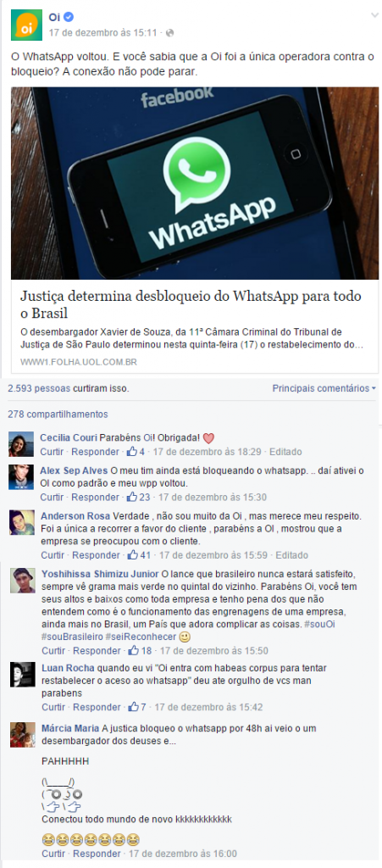Viewport: 382px width, 868px height.
Task: Open the post options chevron at top right
Action: pos(374,15)
